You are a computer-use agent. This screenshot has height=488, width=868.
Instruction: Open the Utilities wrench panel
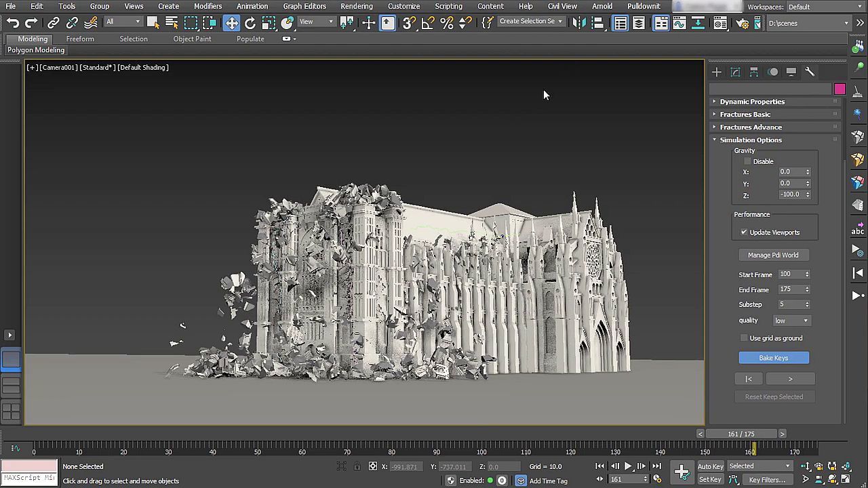click(809, 72)
